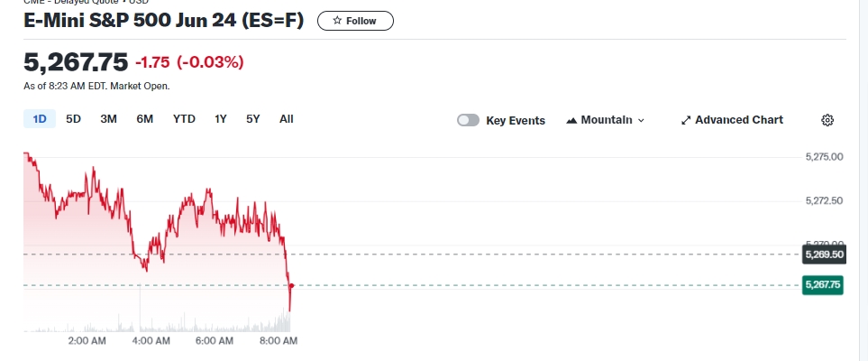This screenshot has height=361, width=868.
Task: Click the mountain chart type icon
Action: [x=571, y=120]
